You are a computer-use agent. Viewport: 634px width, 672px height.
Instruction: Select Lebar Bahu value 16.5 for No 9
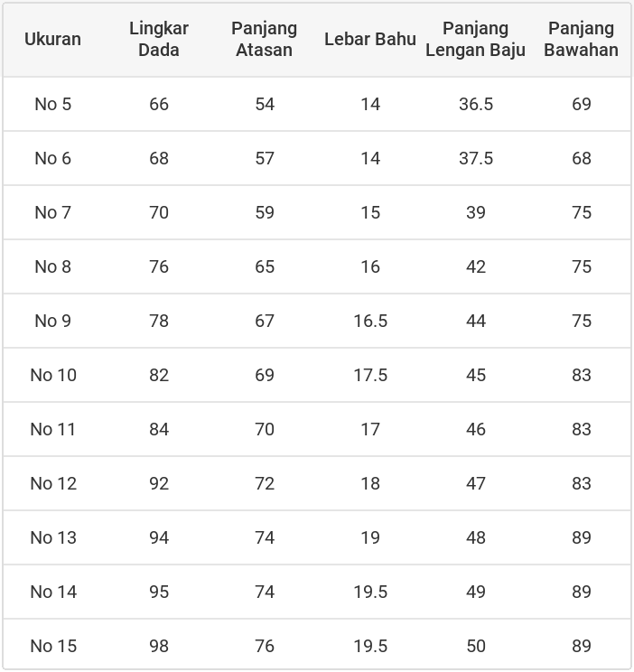click(x=370, y=321)
